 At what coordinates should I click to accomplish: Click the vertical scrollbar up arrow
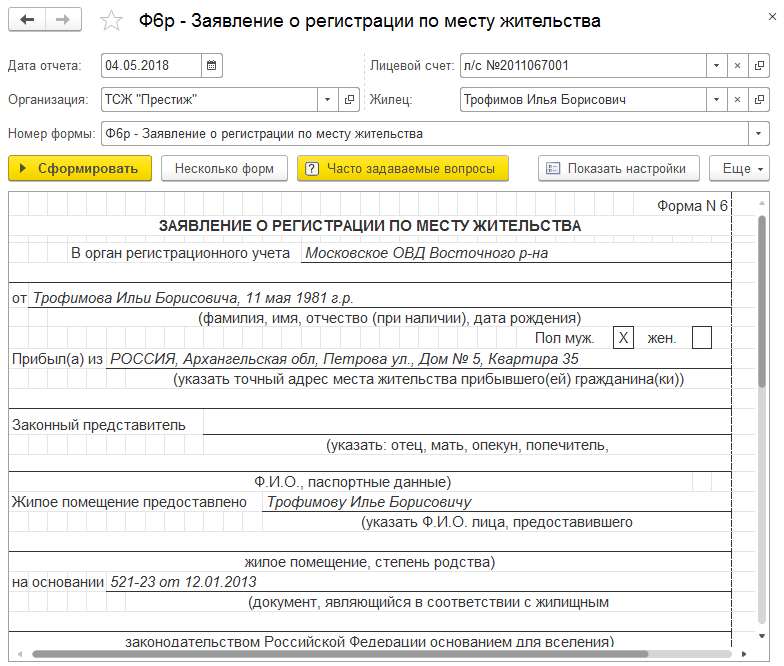762,203
